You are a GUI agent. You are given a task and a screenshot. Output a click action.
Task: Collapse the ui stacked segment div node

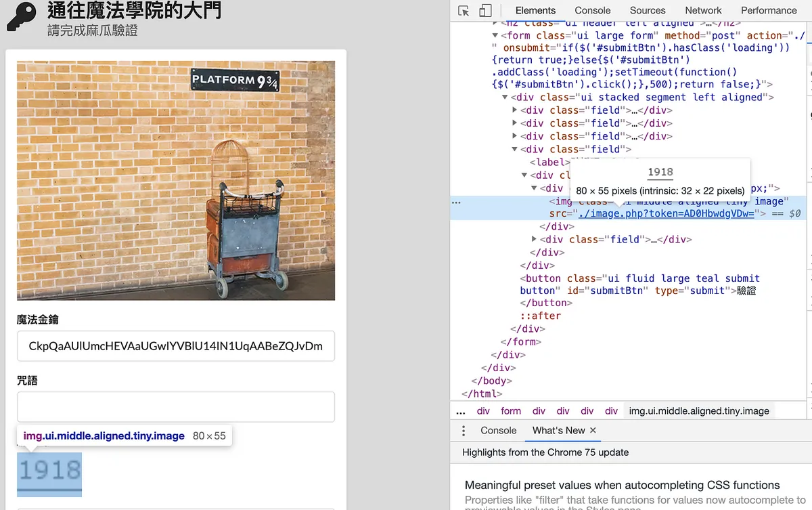click(505, 98)
